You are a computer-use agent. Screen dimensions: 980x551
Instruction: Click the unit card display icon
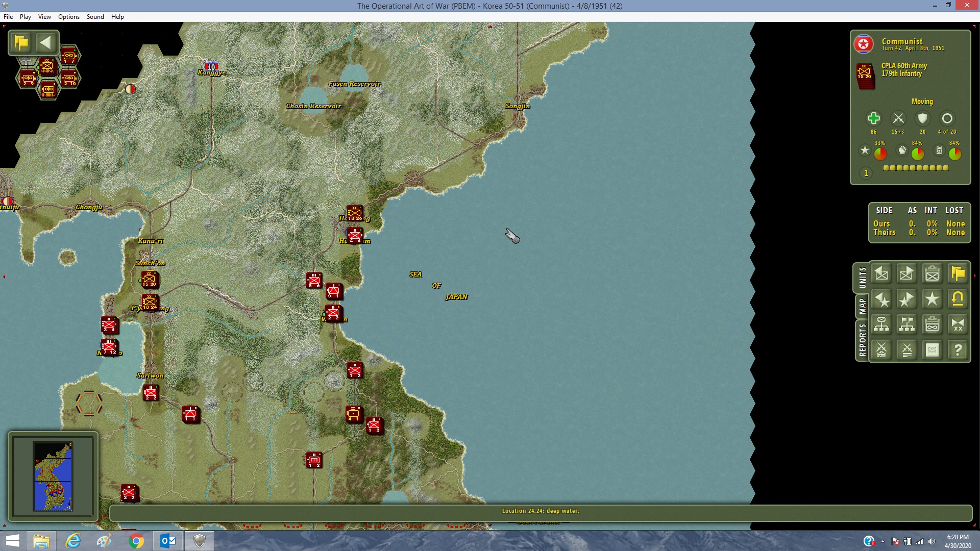click(933, 350)
